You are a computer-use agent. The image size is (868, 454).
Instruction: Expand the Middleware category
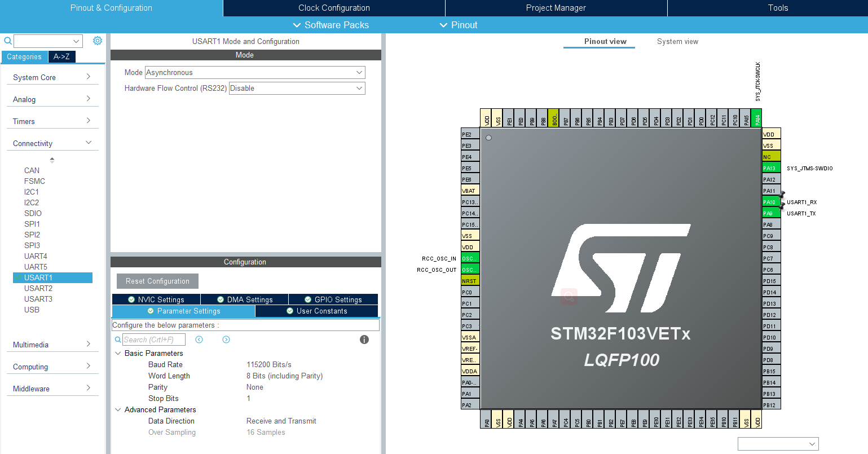coord(52,389)
